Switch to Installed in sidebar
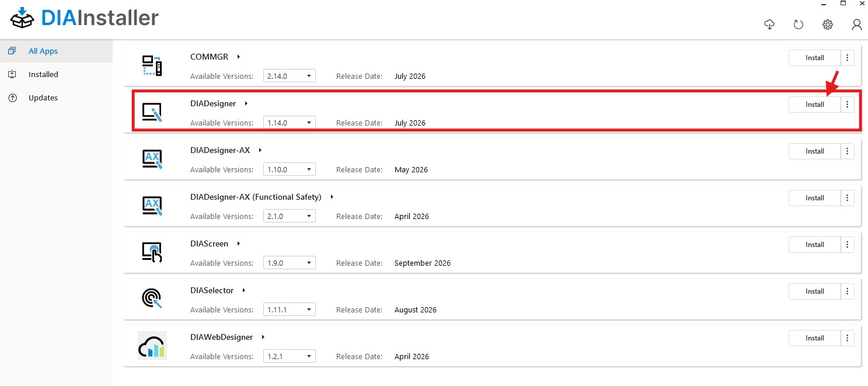This screenshot has width=868, height=386. pos(56,74)
